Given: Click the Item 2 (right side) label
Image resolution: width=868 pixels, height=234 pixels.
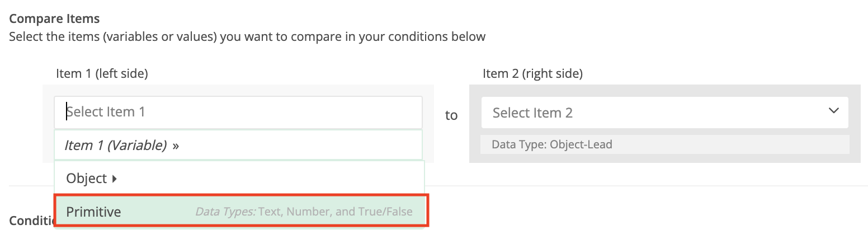Looking at the screenshot, I should point(532,73).
